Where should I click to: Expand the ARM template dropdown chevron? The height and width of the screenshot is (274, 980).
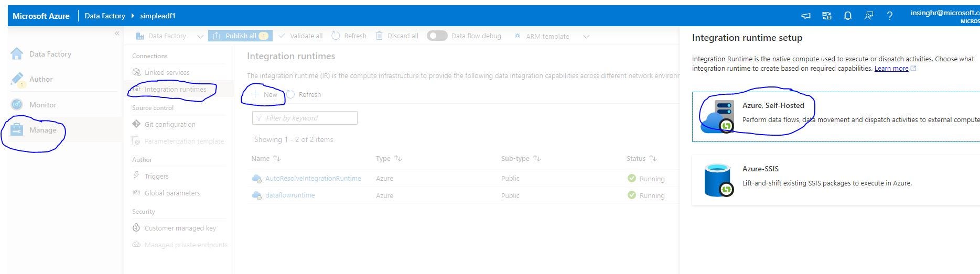coord(586,36)
